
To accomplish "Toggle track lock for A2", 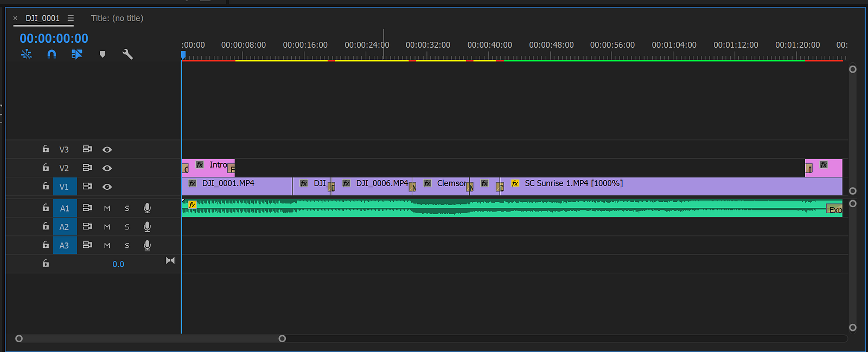I will [x=46, y=226].
